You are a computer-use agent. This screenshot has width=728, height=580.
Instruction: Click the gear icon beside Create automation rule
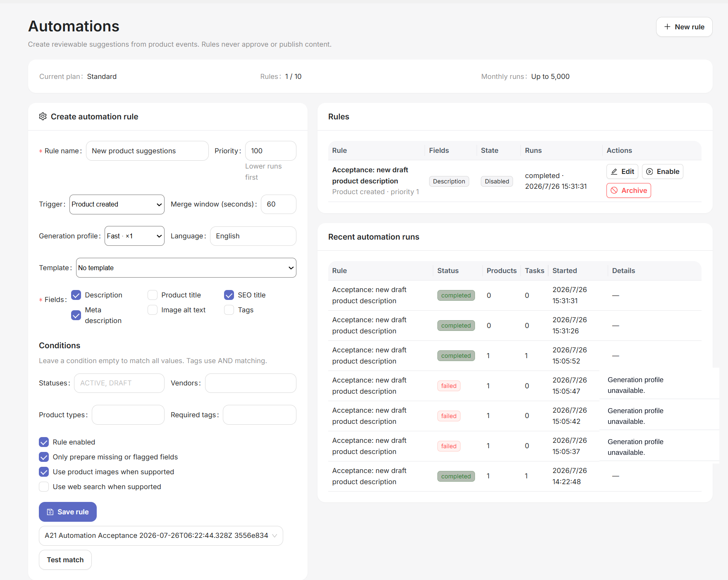pyautogui.click(x=43, y=116)
